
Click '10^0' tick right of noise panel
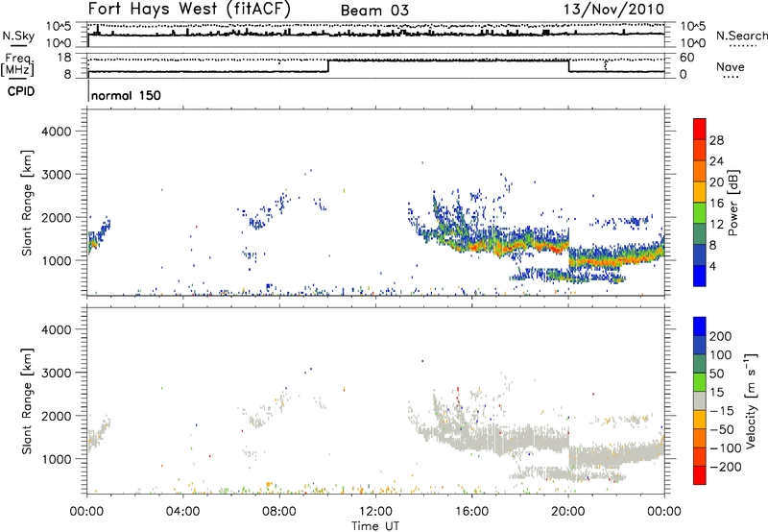tap(693, 43)
